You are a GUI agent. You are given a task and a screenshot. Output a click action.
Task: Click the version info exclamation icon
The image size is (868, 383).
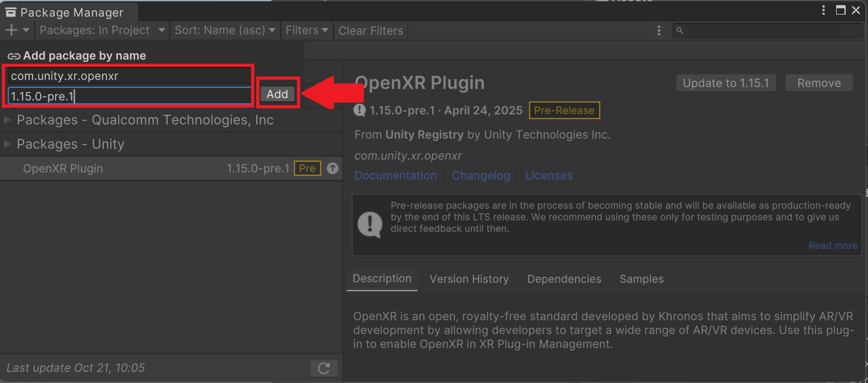(x=359, y=110)
